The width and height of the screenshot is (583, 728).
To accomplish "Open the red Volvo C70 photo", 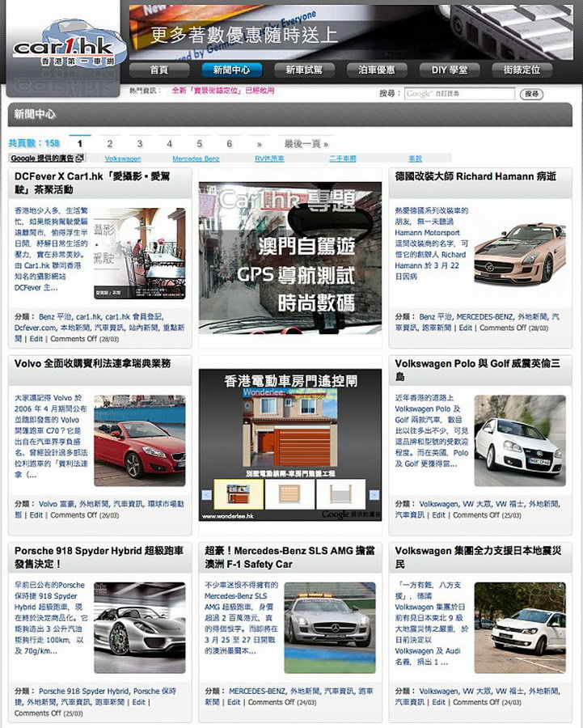I will (x=139, y=438).
